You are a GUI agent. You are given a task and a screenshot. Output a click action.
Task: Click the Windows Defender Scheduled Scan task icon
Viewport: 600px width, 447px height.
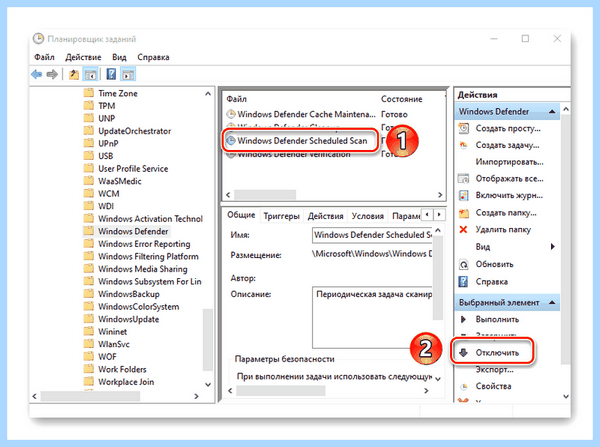231,140
